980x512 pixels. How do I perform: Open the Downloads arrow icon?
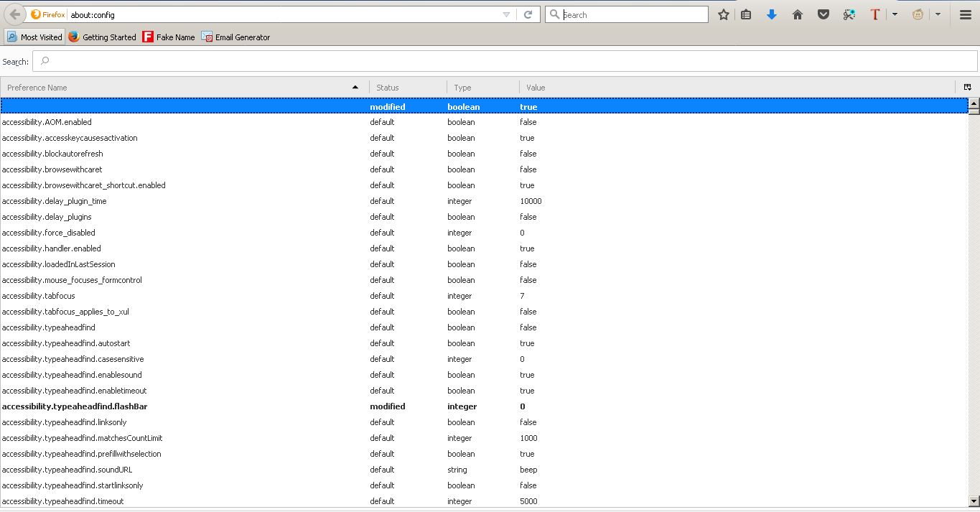pos(771,14)
